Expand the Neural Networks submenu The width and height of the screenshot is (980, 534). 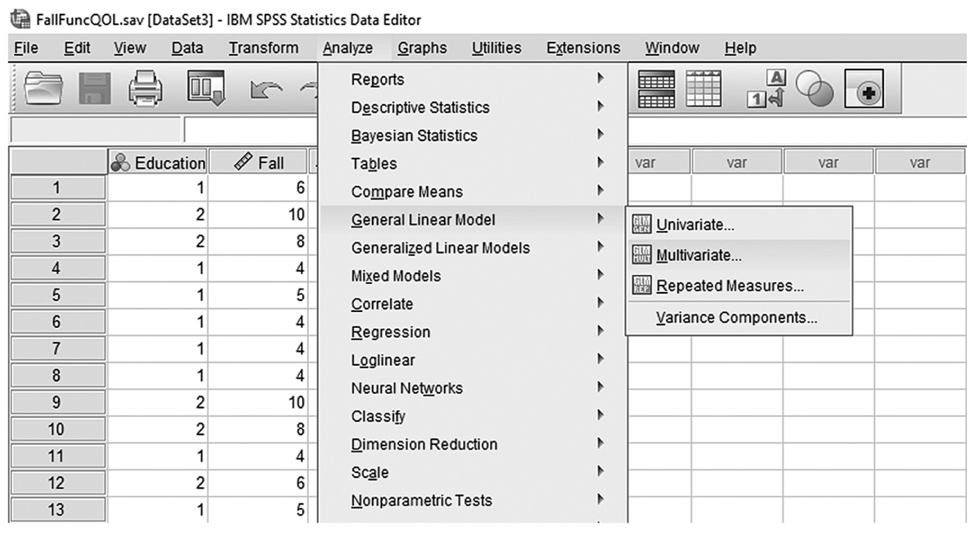click(x=473, y=389)
